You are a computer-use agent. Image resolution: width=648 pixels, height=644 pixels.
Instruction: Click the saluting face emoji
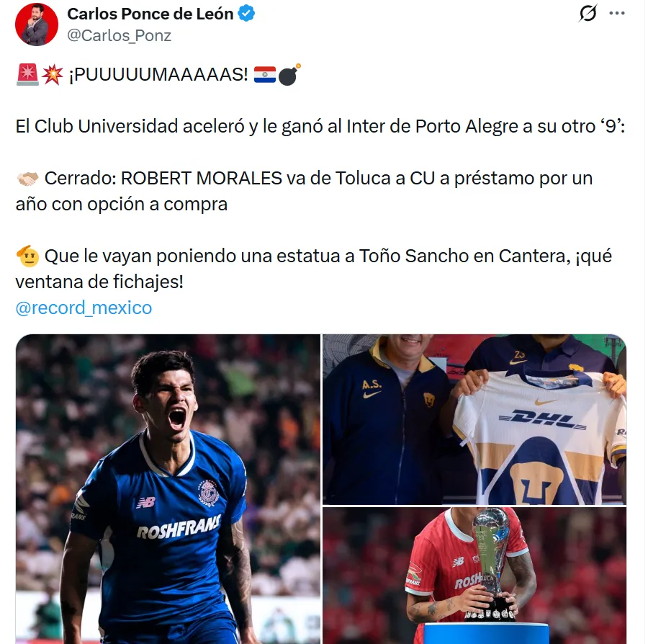coord(27,256)
